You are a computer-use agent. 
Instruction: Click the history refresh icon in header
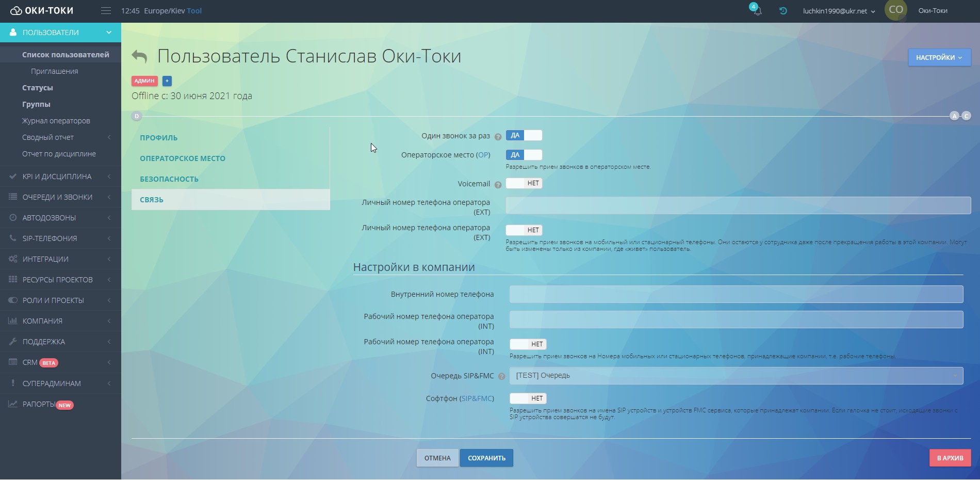point(783,11)
